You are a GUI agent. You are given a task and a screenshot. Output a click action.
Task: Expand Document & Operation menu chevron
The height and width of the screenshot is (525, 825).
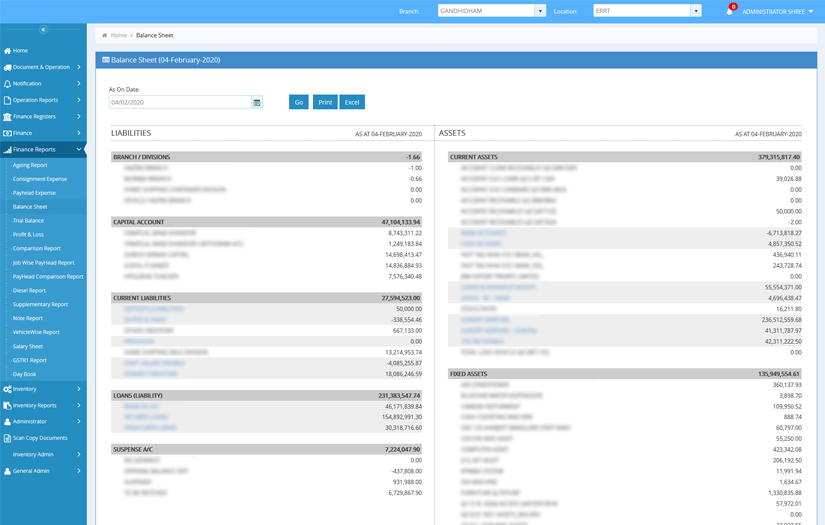(x=79, y=67)
